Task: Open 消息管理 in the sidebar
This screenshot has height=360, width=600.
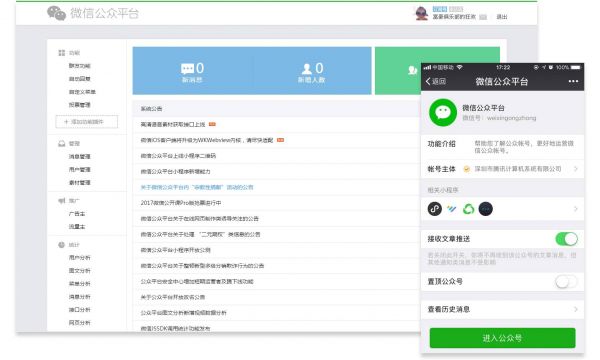Action: 80,156
